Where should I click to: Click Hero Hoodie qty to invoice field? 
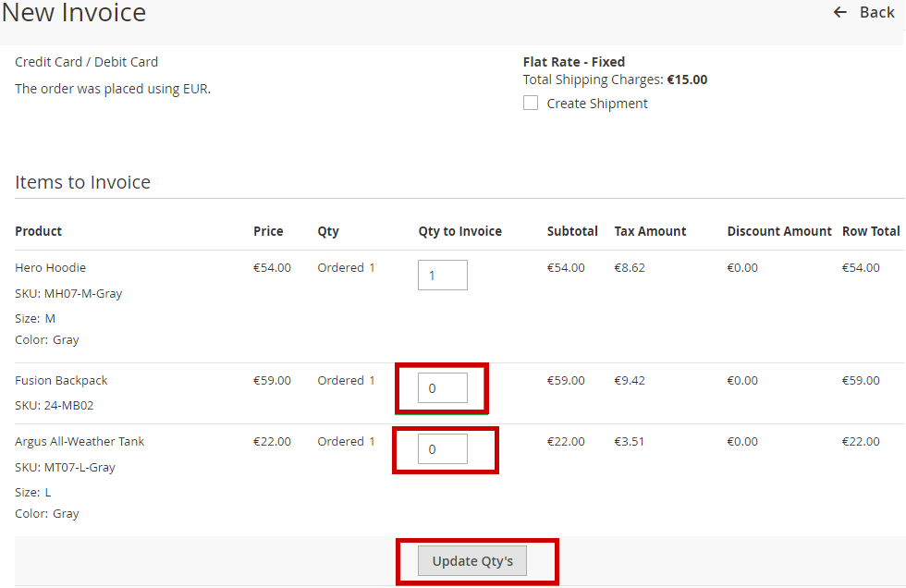coord(442,276)
